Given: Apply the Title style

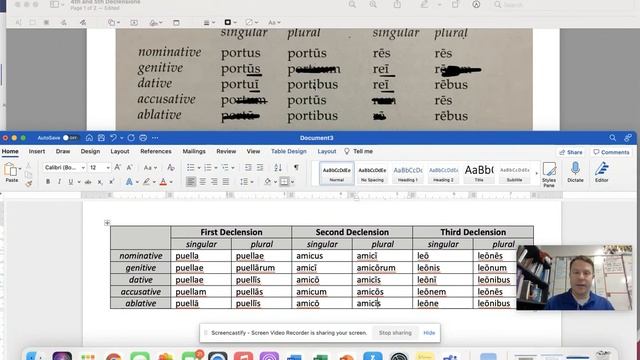Looking at the screenshot, I should click(479, 173).
